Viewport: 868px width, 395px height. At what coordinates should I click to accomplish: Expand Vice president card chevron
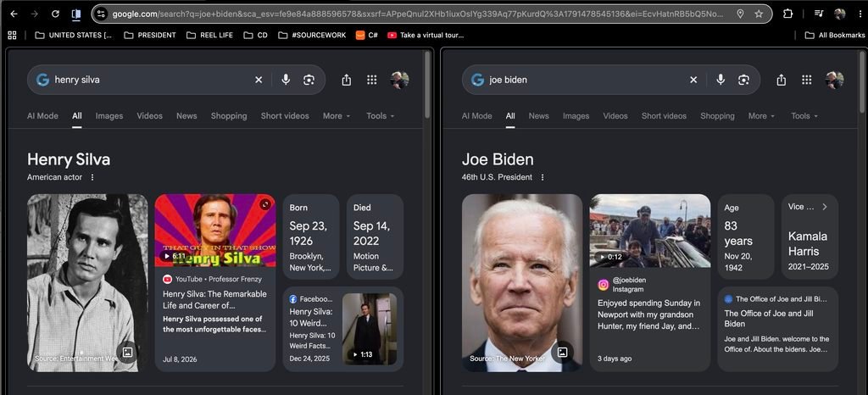click(x=824, y=206)
